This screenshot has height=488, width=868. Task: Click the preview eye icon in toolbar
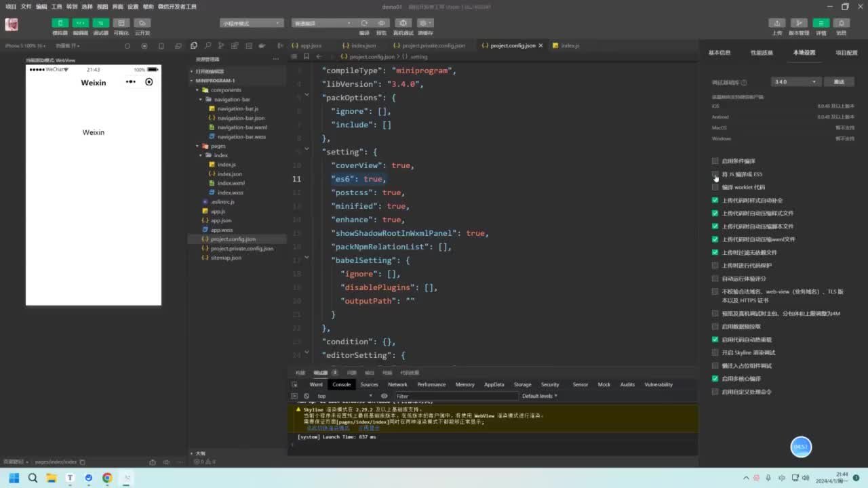coord(382,23)
